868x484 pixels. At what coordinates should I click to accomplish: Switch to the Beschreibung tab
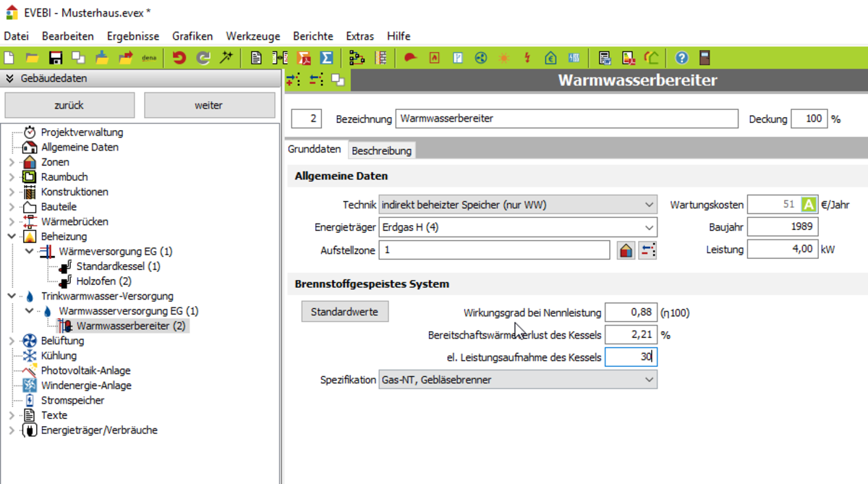(x=381, y=150)
